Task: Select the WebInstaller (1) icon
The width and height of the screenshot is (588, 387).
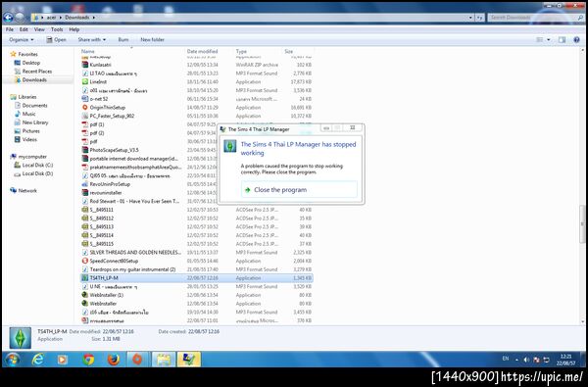Action: click(x=84, y=295)
